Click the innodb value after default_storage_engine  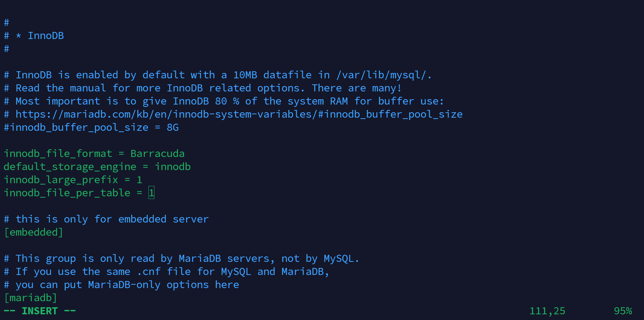(x=173, y=167)
